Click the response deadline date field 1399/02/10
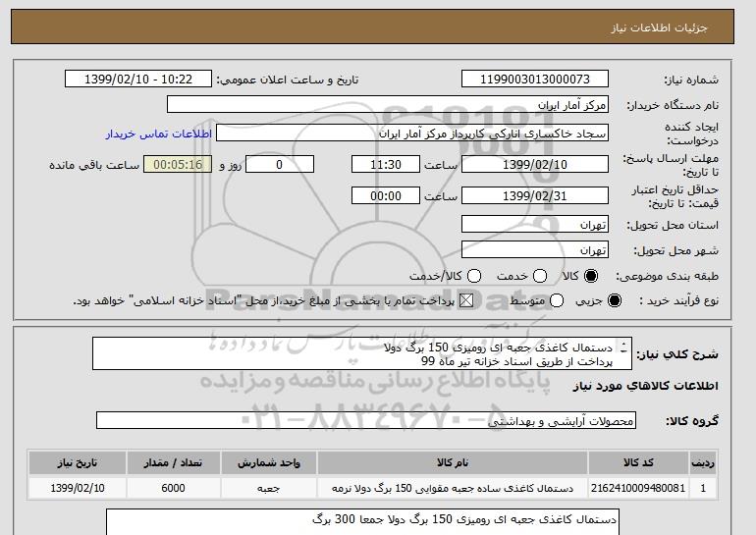 (x=535, y=164)
